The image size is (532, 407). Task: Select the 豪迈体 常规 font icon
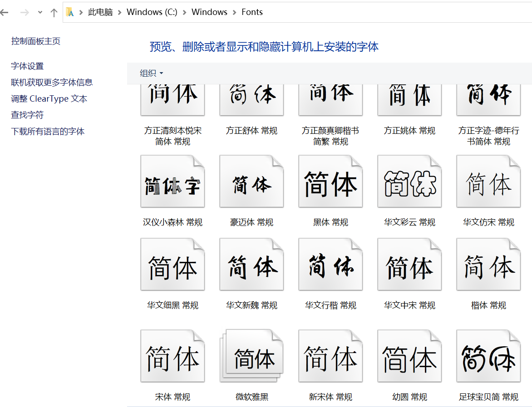tap(252, 181)
